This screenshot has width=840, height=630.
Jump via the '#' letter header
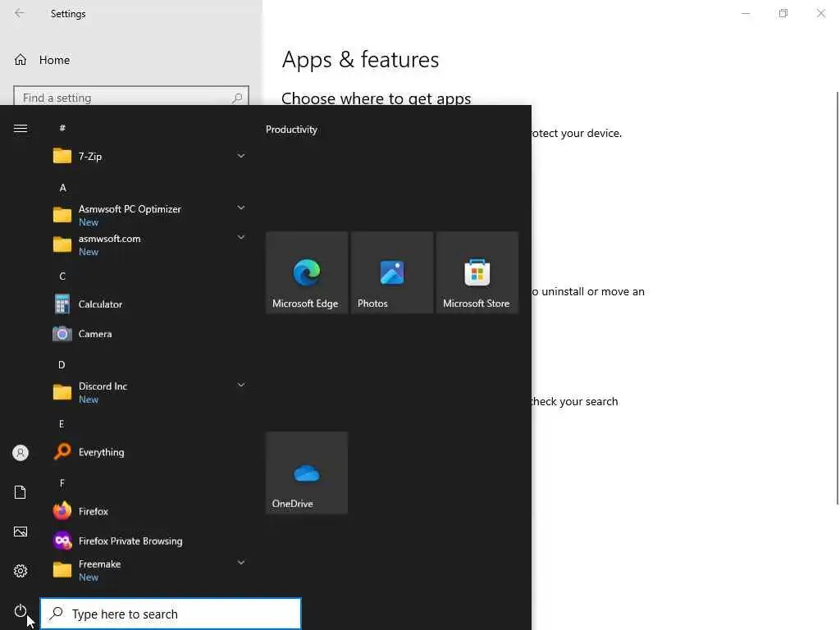point(62,128)
